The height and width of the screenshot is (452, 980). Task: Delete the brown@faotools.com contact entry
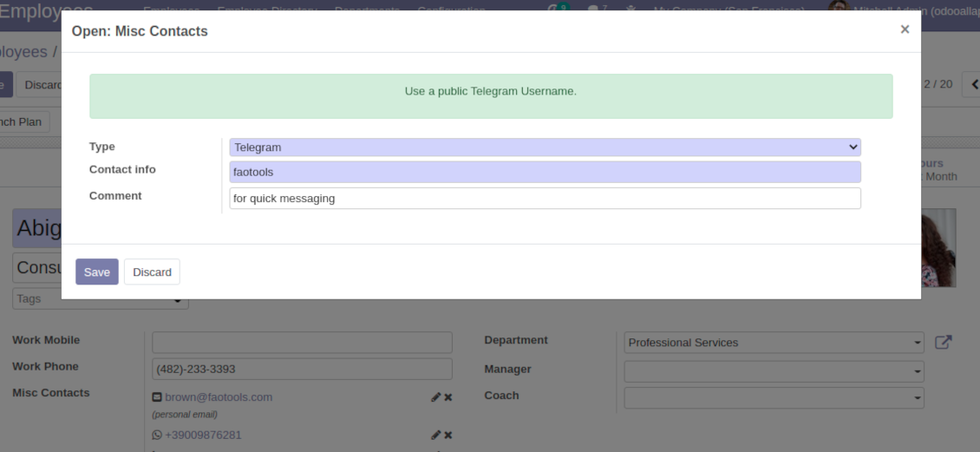[448, 397]
